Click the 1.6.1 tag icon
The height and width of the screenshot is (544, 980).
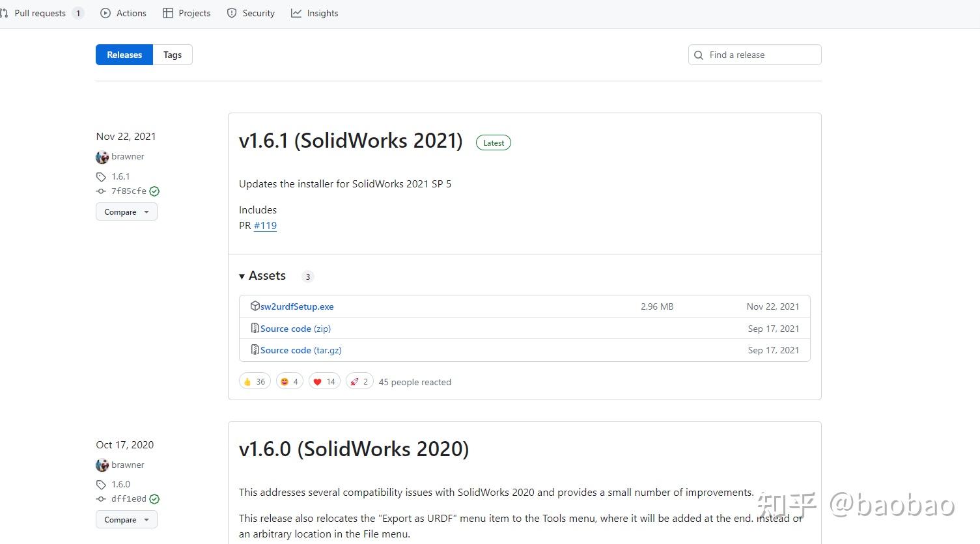coord(101,177)
